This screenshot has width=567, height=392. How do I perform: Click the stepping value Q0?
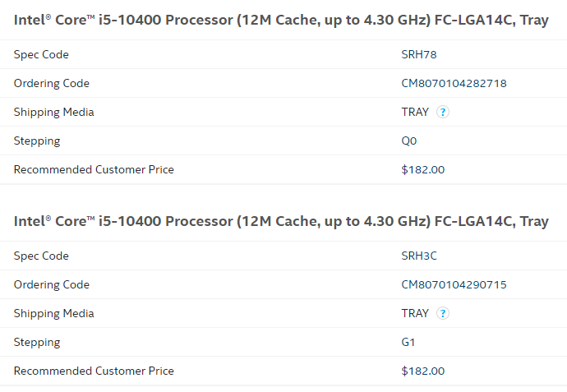click(409, 141)
